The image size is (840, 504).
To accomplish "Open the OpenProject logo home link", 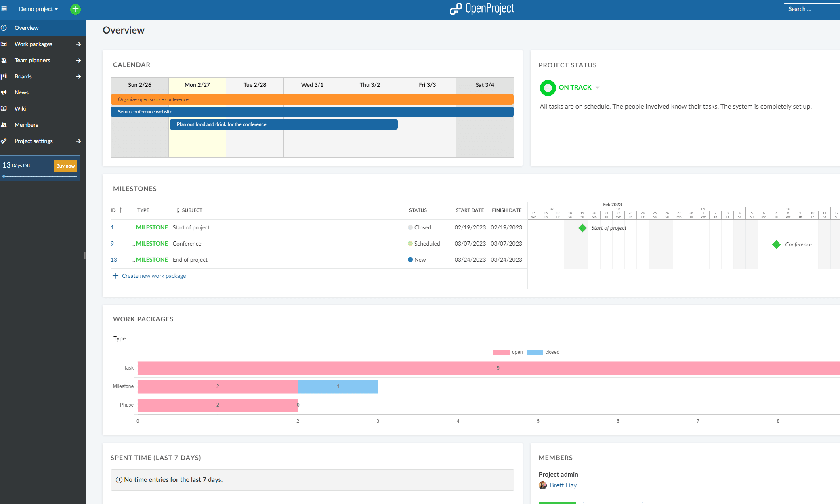I will 482,8.
